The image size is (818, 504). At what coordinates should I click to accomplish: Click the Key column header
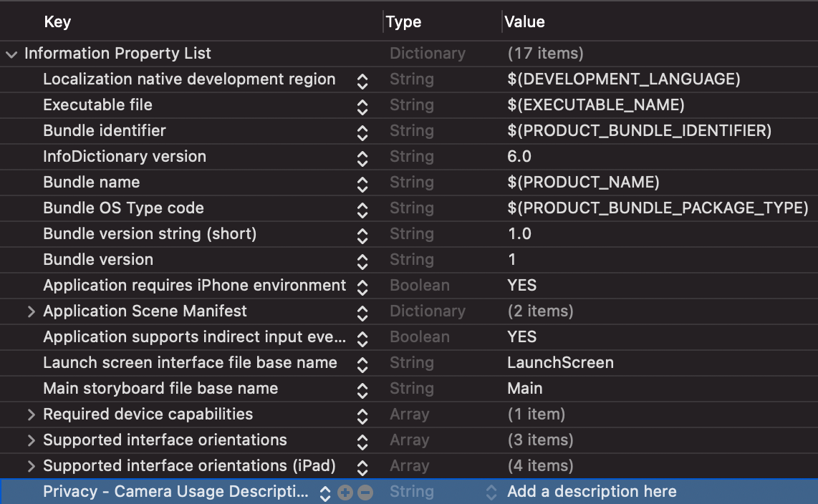click(x=57, y=22)
